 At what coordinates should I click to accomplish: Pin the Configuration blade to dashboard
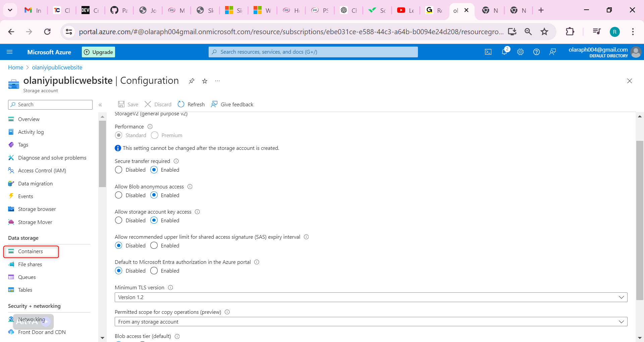(x=192, y=81)
